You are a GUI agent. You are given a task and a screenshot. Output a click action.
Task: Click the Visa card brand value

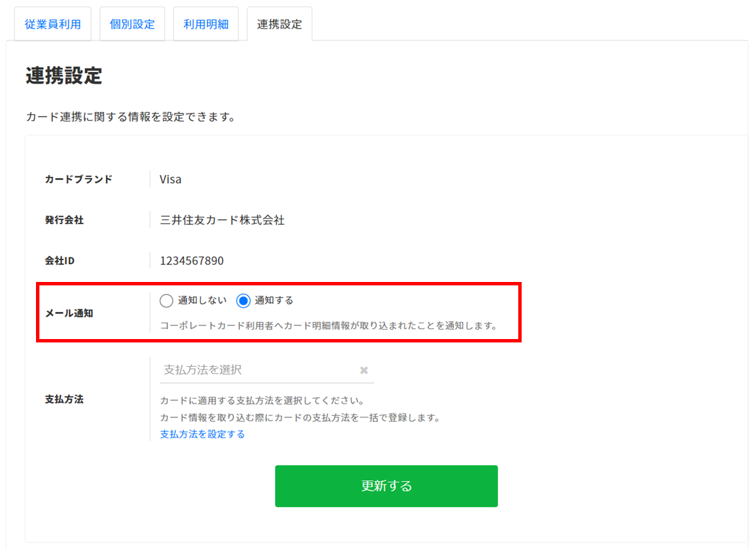point(170,179)
